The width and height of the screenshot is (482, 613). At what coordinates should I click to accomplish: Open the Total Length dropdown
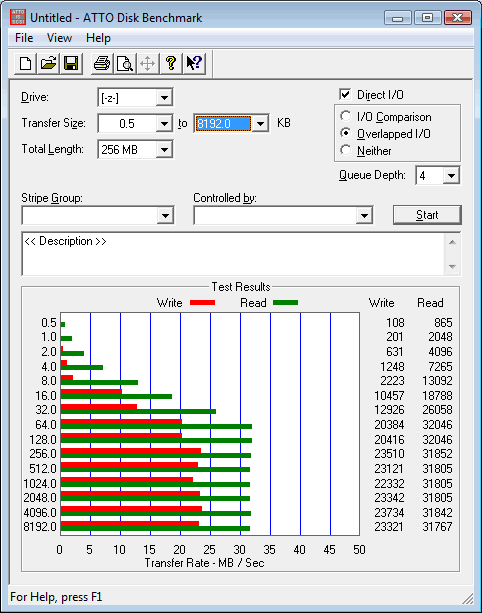[164, 150]
